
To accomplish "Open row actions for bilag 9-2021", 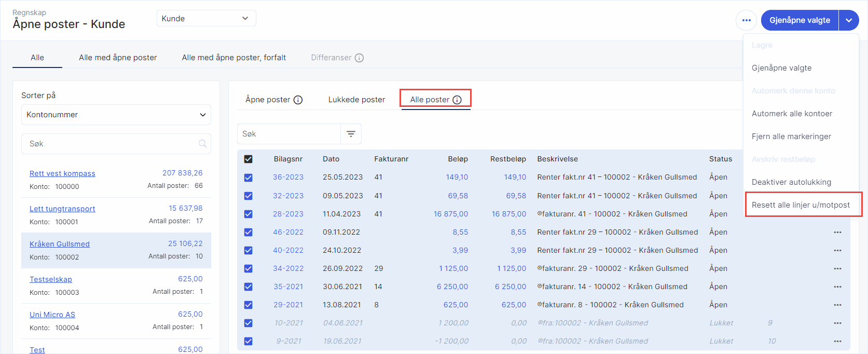I will click(x=837, y=341).
